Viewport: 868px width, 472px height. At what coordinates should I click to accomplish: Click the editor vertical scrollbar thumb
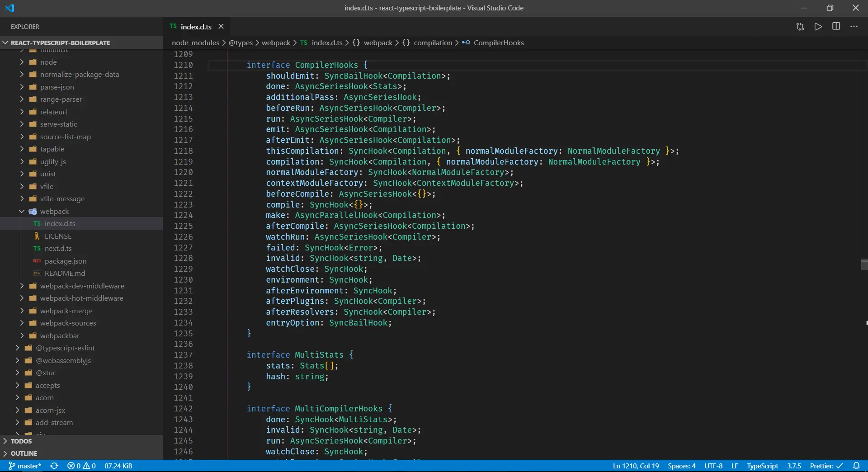[x=864, y=264]
